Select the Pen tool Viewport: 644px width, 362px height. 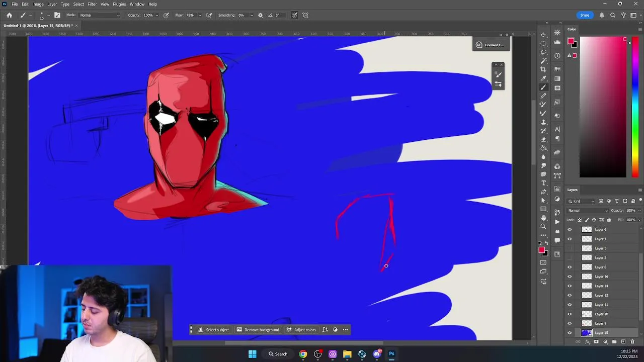tap(543, 192)
